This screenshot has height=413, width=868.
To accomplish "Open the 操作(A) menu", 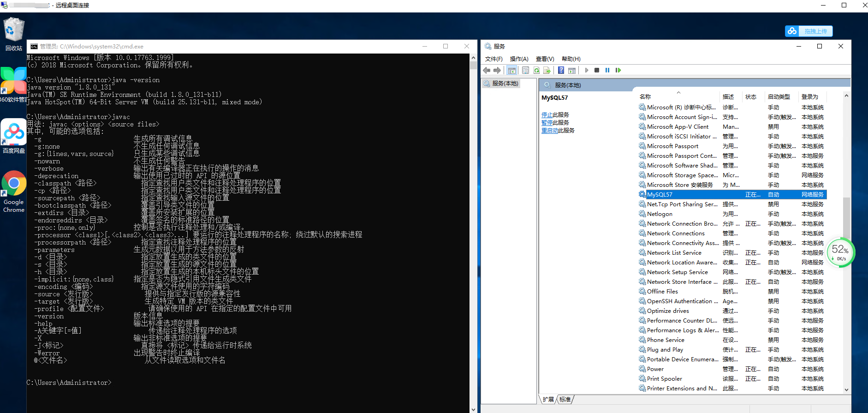I will (x=519, y=59).
